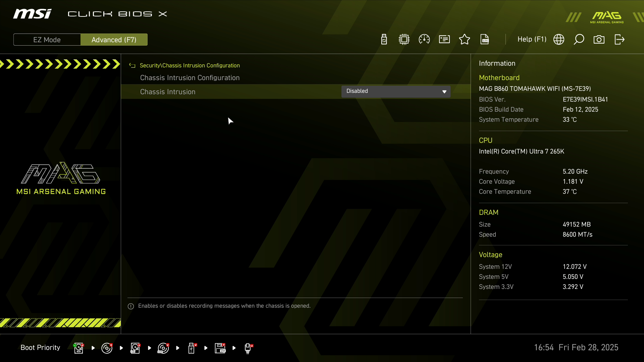644x362 pixels.
Task: Open Favorites via the star icon
Action: pyautogui.click(x=465, y=40)
